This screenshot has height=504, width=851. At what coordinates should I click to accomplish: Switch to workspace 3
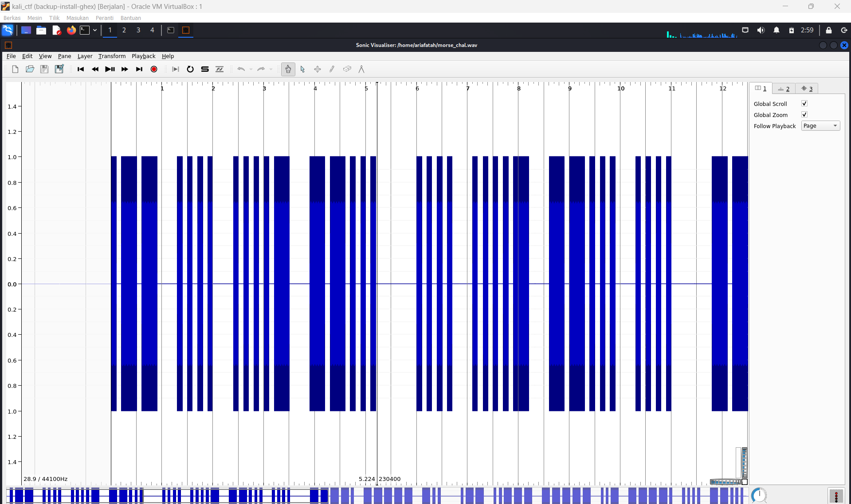click(x=138, y=30)
